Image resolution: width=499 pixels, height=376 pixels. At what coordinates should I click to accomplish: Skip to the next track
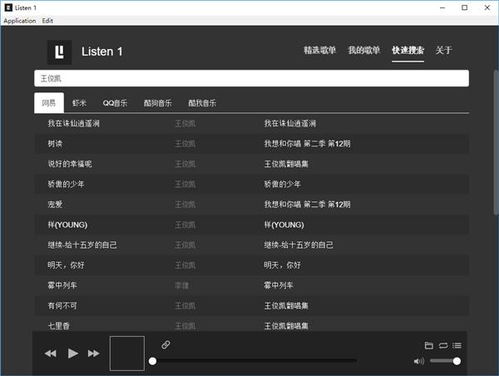click(x=93, y=353)
